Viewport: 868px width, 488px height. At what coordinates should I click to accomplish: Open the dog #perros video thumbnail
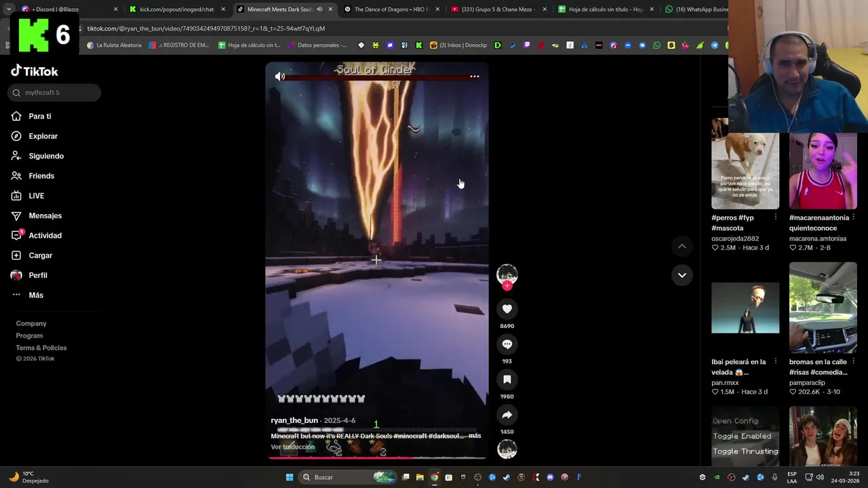pyautogui.click(x=745, y=163)
